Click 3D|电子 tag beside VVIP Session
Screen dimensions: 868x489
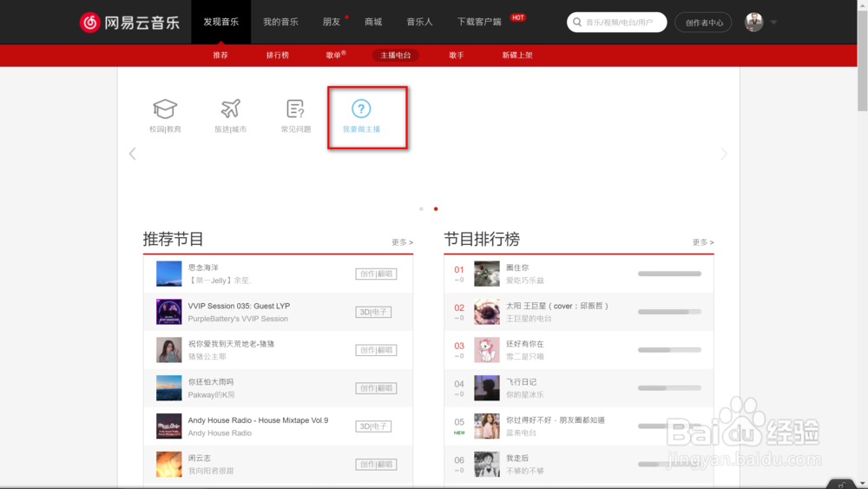[373, 312]
